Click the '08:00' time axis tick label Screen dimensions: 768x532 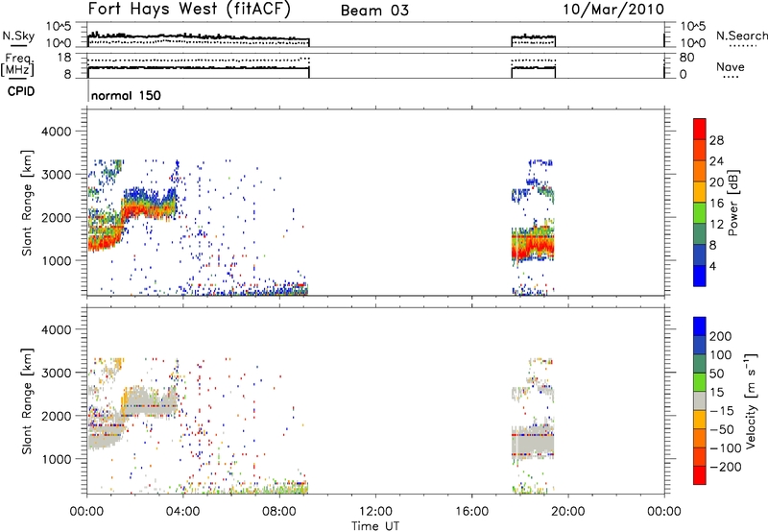pyautogui.click(x=279, y=512)
